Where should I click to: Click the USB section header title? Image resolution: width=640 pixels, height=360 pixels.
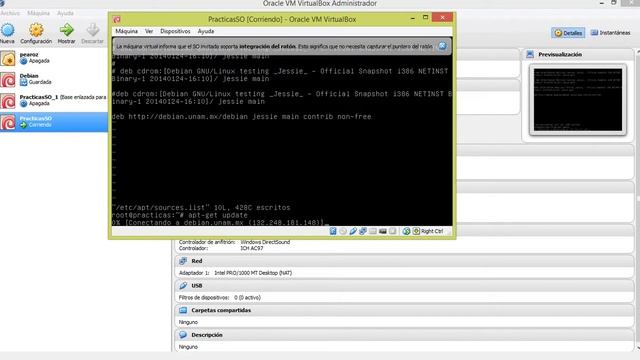pos(197,285)
